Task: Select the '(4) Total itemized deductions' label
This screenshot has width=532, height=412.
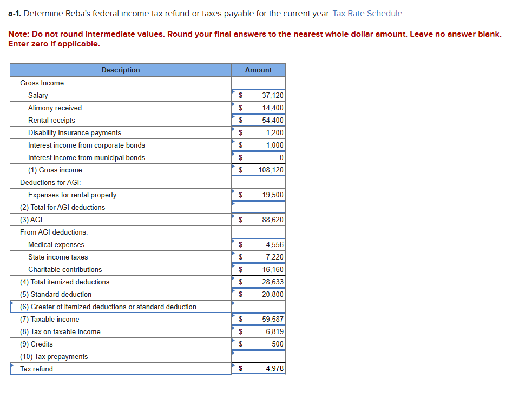Action: tap(65, 282)
